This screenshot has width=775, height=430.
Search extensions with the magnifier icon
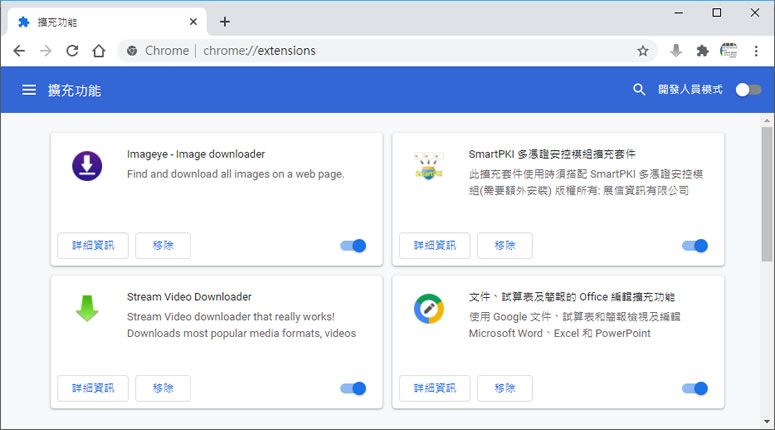point(639,89)
